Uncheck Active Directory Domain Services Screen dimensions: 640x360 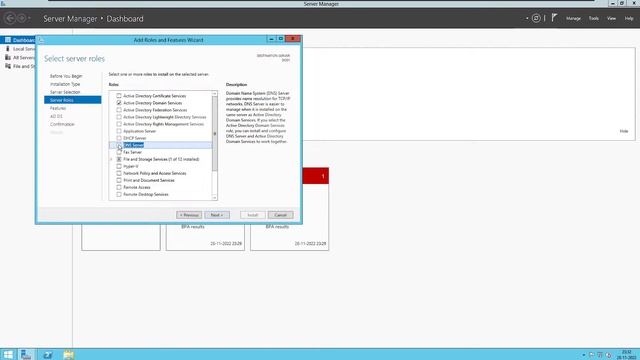119,103
